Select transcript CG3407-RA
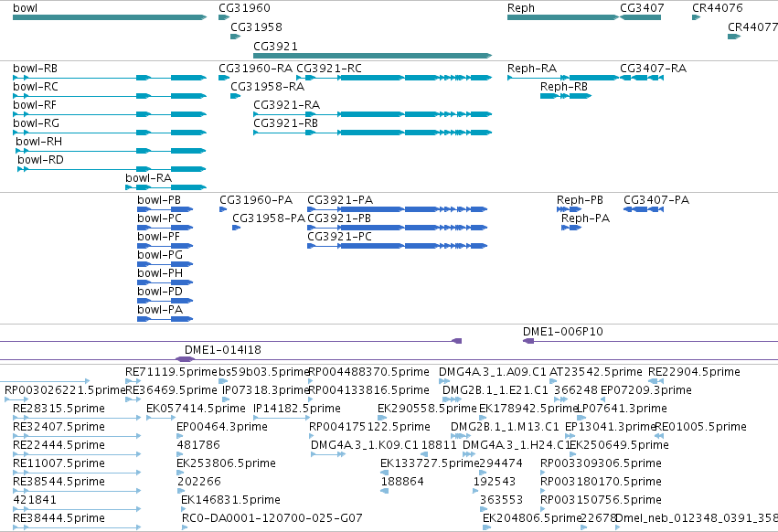 pos(642,78)
